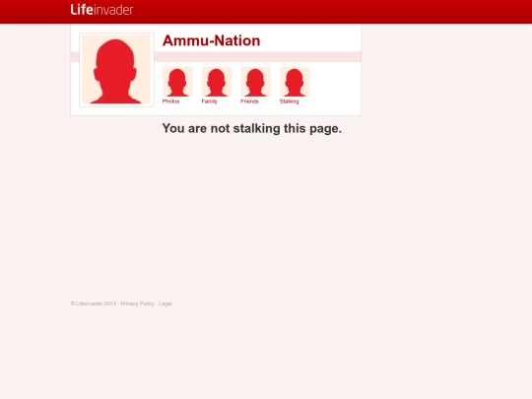Open the Privacy Policy footer link
This screenshot has width=532, height=399.
pyautogui.click(x=137, y=303)
